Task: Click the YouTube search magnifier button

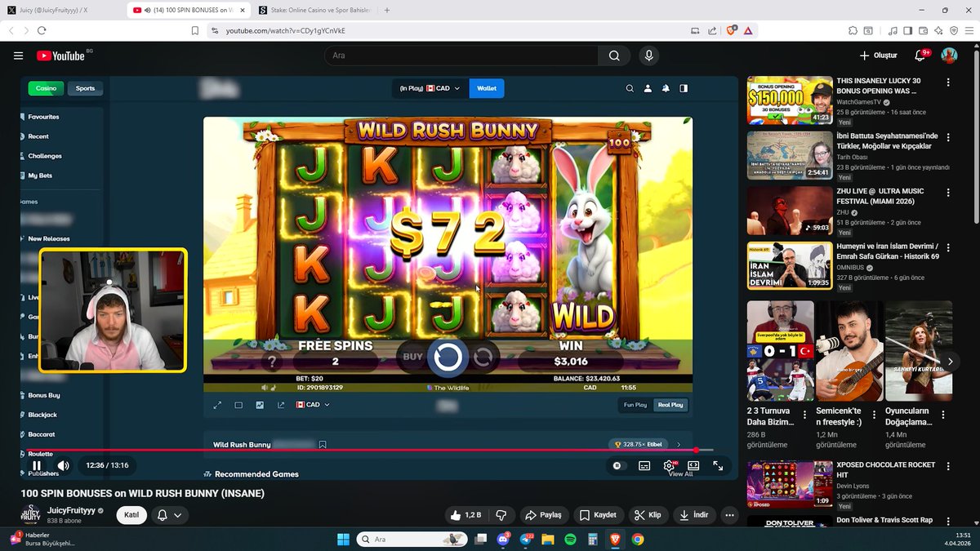Action: point(614,56)
